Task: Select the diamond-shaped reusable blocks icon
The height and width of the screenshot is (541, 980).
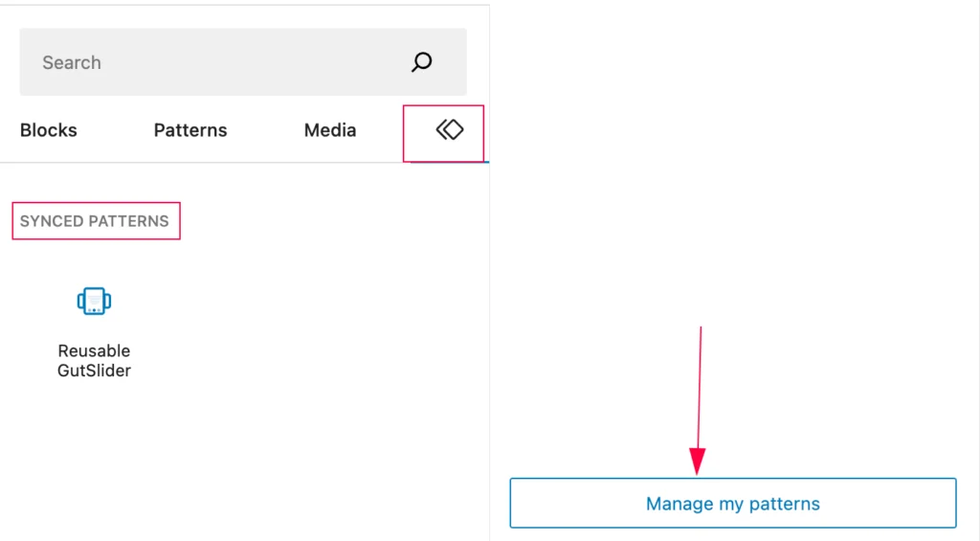Action: pyautogui.click(x=449, y=130)
